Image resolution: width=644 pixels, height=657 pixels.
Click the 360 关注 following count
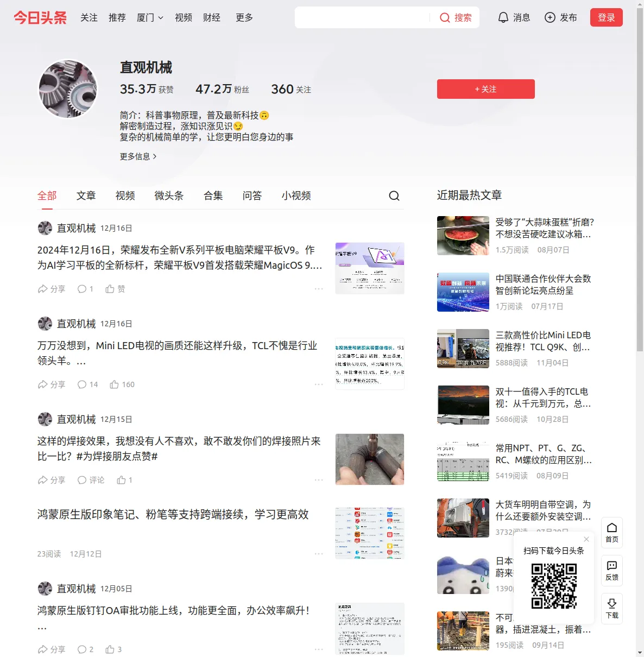291,89
